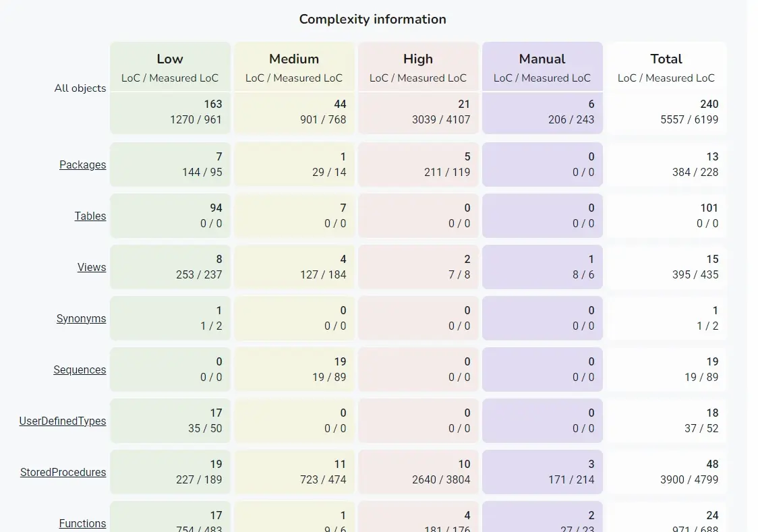This screenshot has height=532, width=758.
Task: Open the Packages link
Action: [x=82, y=165]
